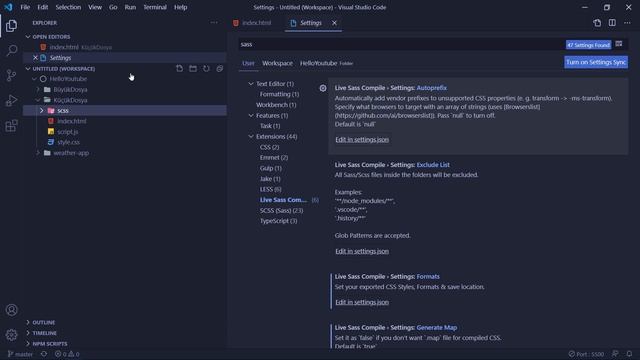Screen dimensions: 640x360
Task: Click Turn on Settings Sync button
Action: [x=596, y=62]
